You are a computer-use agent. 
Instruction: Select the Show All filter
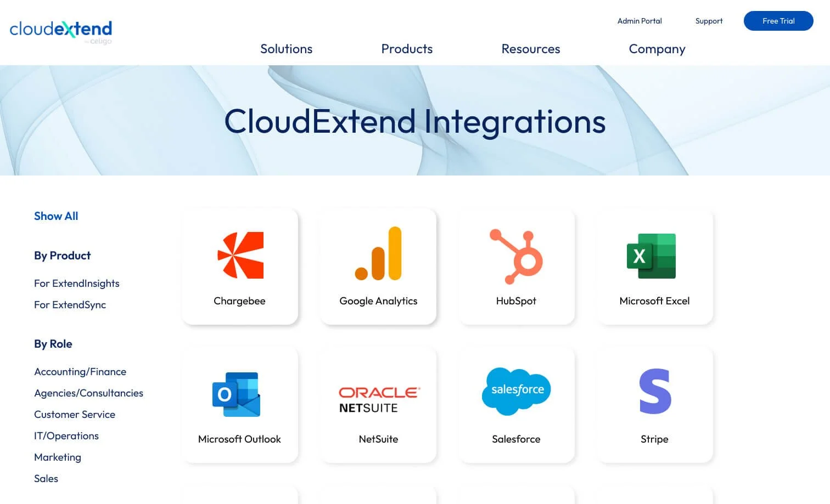(56, 216)
